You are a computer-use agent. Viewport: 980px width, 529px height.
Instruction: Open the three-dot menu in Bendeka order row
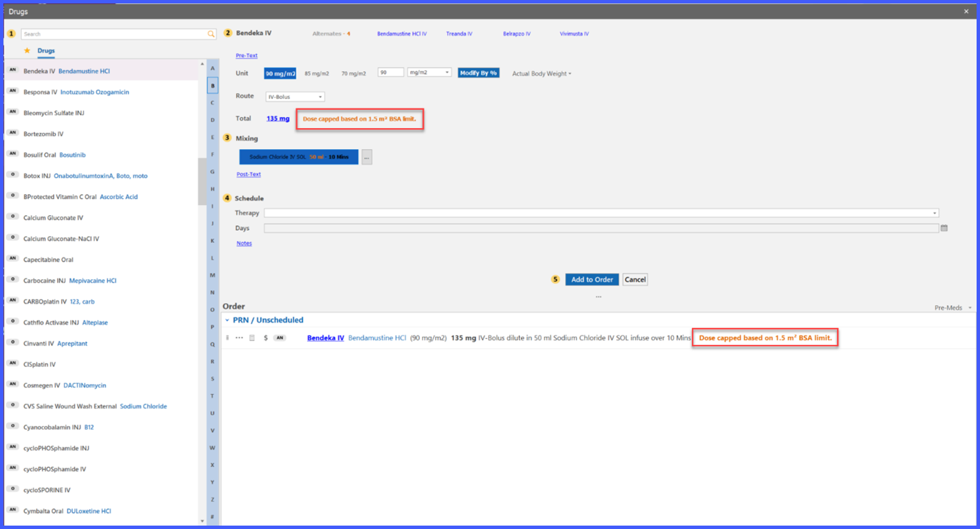point(240,338)
